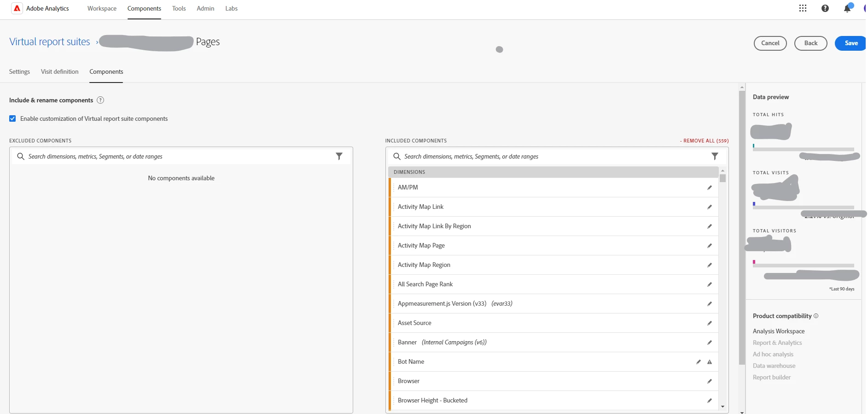Select the Bot Name row
This screenshot has height=414, width=868.
tap(554, 362)
